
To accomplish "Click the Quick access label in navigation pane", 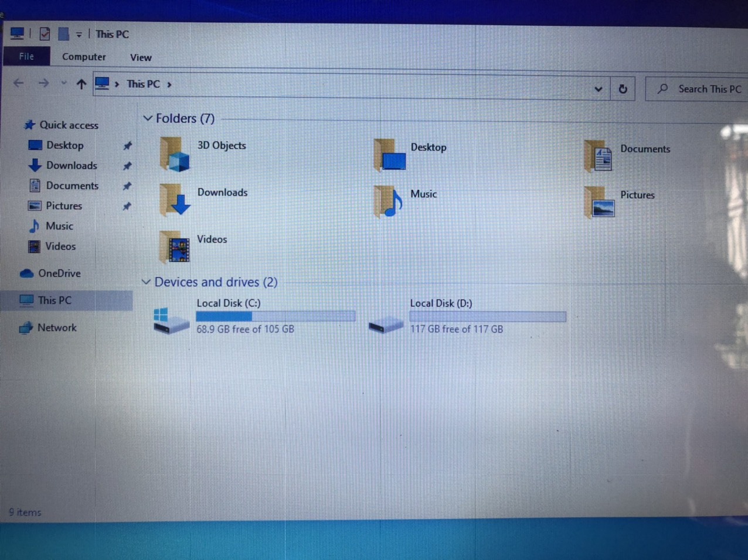I will point(69,125).
